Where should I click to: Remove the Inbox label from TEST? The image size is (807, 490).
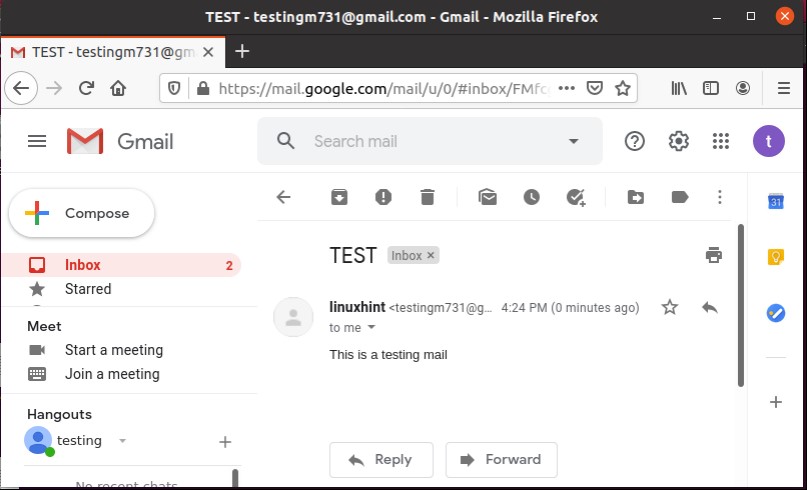[431, 256]
